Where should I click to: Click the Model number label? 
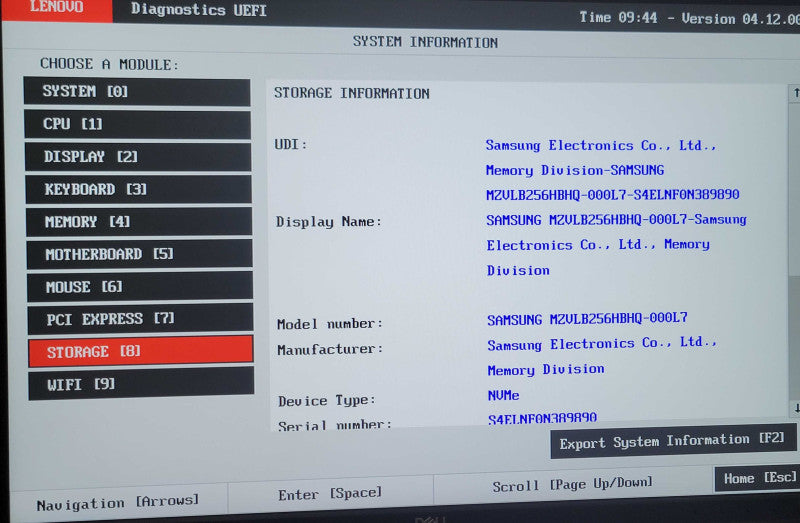[x=330, y=324]
